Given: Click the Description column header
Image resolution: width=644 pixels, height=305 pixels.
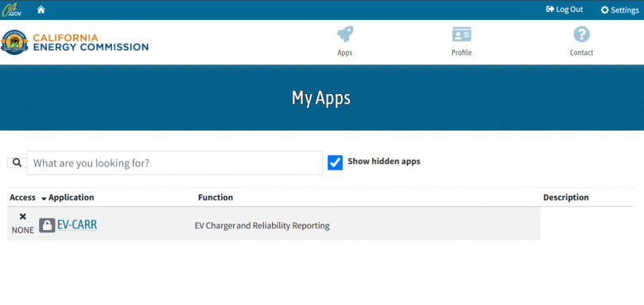Looking at the screenshot, I should [x=566, y=197].
